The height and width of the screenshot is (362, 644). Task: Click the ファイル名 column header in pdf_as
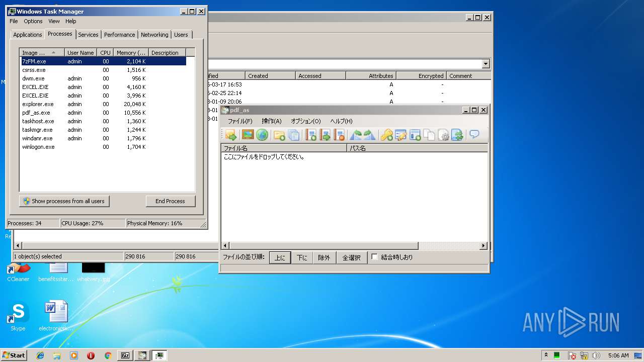284,148
